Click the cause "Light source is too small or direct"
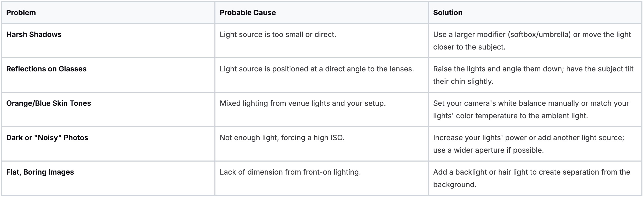 pos(278,34)
